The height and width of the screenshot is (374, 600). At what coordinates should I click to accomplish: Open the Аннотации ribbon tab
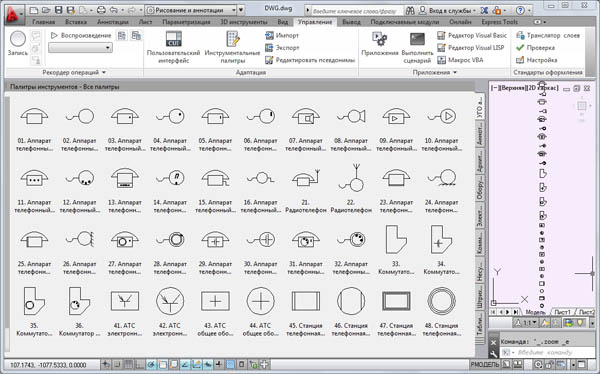pos(113,22)
